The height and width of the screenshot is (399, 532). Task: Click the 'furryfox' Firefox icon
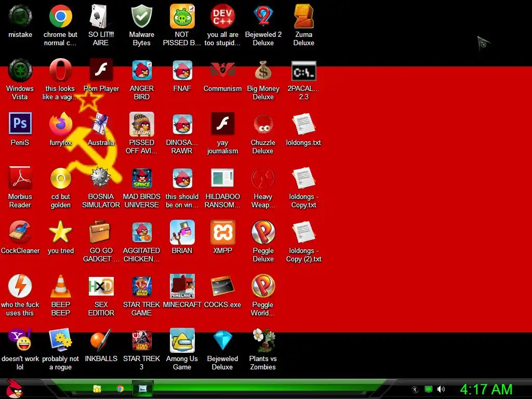(x=60, y=124)
